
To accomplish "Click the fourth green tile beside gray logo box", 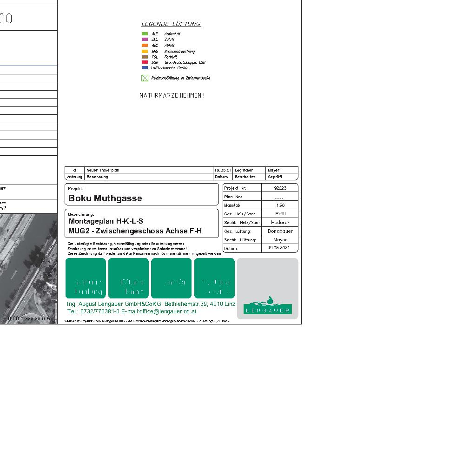I will point(214,278).
